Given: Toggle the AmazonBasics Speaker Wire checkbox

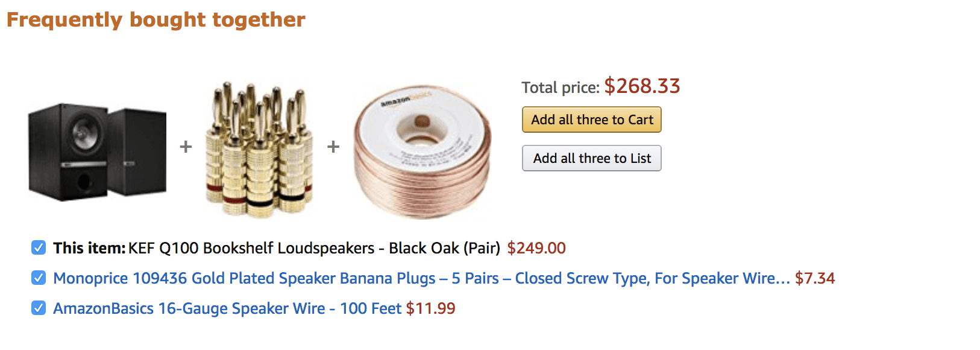Looking at the screenshot, I should [x=39, y=308].
